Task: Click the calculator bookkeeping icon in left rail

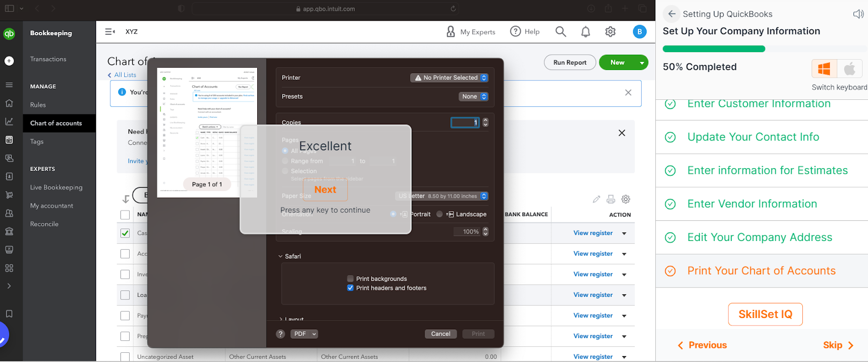Action: pos(9,139)
